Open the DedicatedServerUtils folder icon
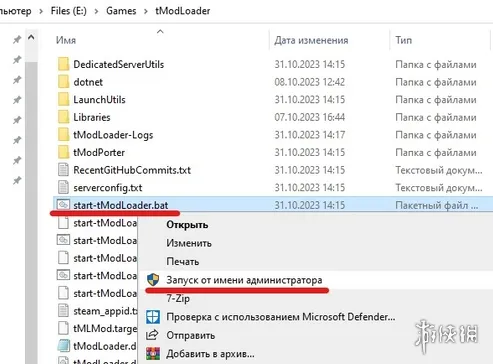Viewport: 493px width, 364px height. (x=63, y=64)
